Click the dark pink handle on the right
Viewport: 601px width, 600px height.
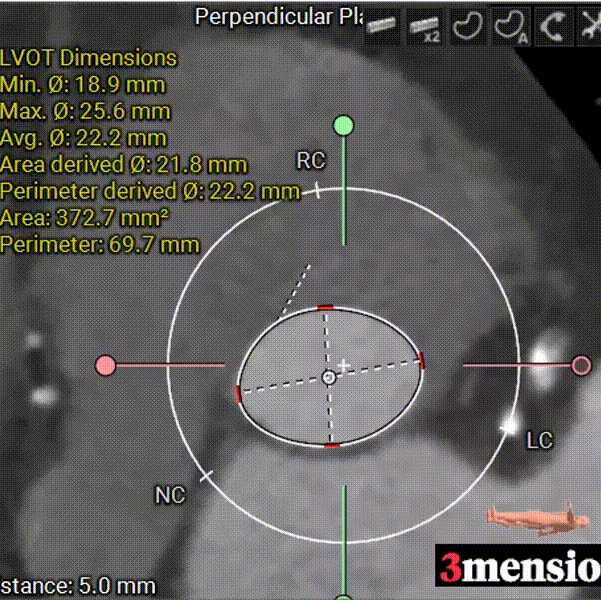(581, 365)
